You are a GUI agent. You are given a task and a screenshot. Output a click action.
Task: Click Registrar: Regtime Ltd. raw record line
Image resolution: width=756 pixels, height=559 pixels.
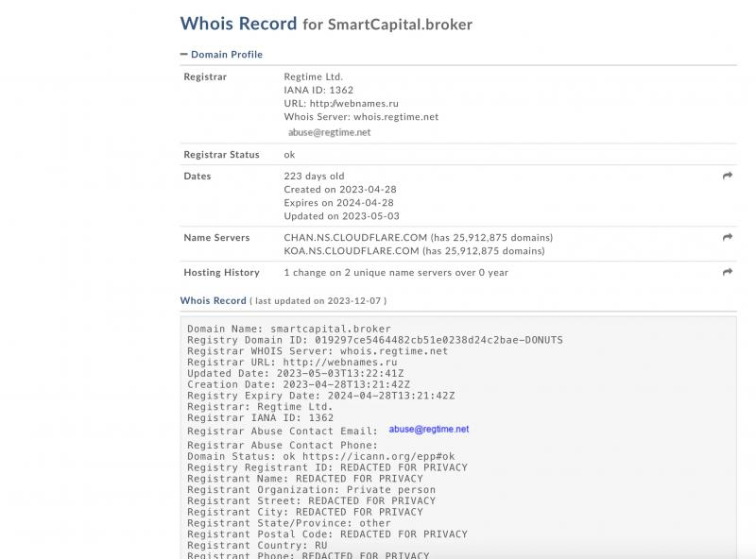(x=260, y=406)
